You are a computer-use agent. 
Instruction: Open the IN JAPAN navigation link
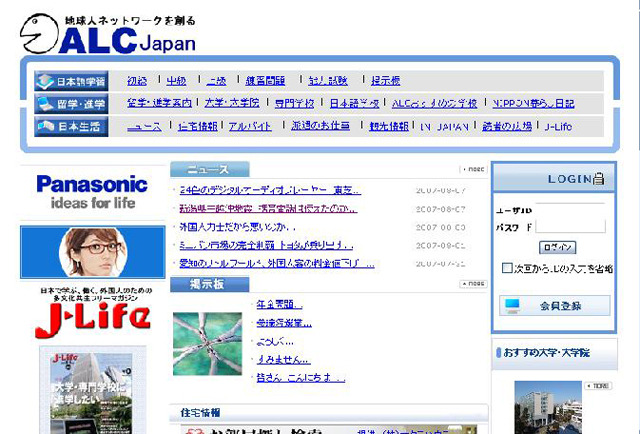point(444,127)
